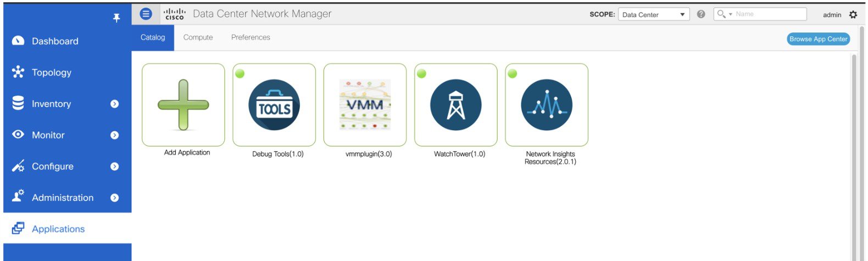Click the Cisco logo in header

(x=175, y=14)
